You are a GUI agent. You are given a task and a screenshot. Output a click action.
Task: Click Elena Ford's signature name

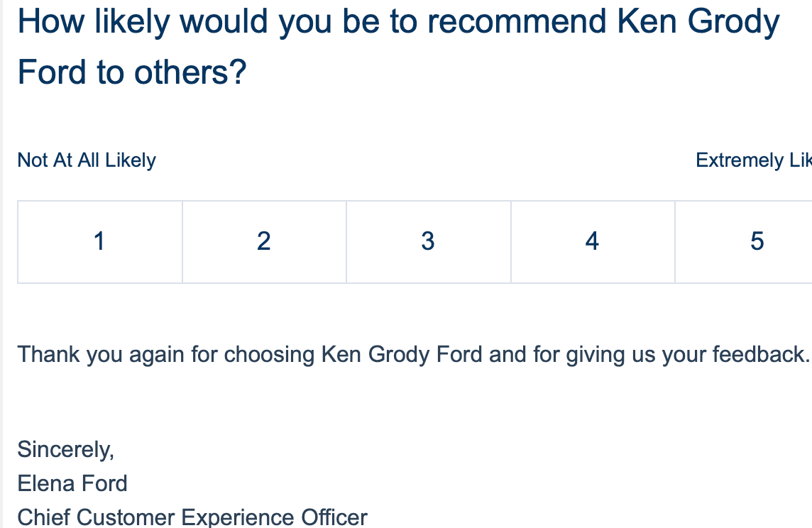click(72, 483)
